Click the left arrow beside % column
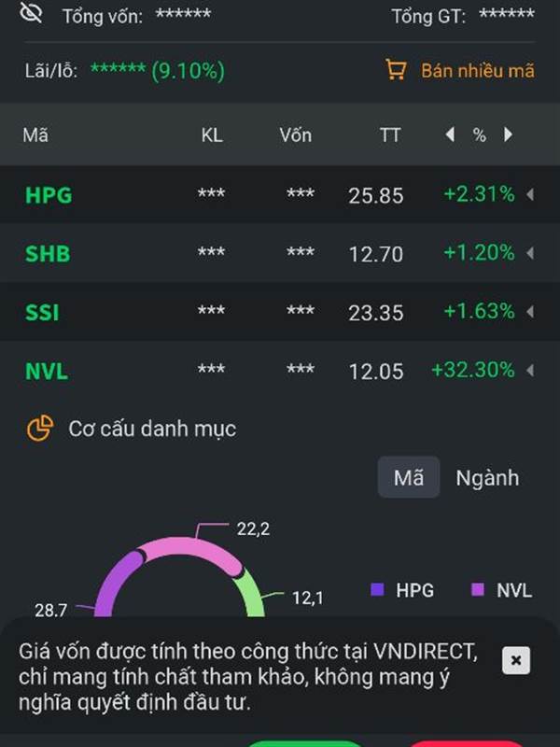This screenshot has height=747, width=560. (x=450, y=134)
